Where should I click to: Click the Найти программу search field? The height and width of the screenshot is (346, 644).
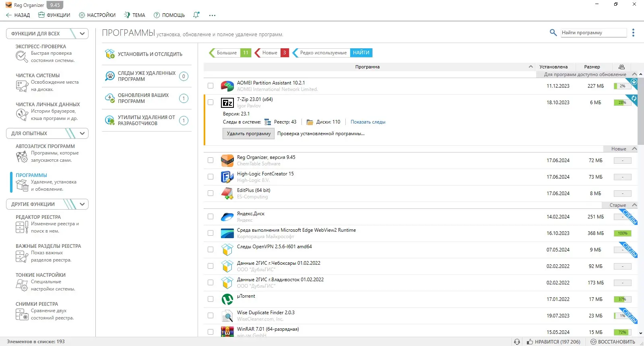[x=594, y=33]
